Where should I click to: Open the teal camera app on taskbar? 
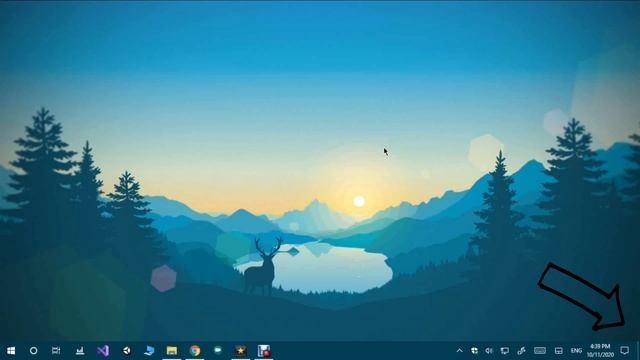218,350
